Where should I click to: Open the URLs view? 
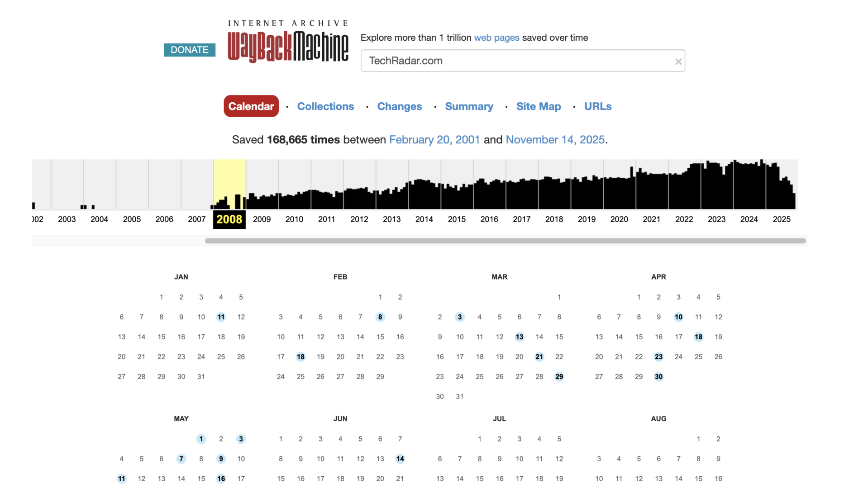597,106
